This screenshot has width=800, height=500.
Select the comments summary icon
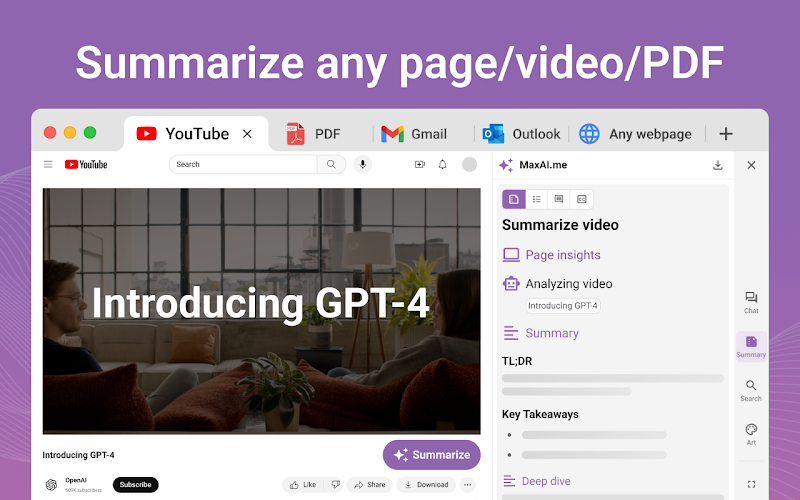click(x=559, y=199)
